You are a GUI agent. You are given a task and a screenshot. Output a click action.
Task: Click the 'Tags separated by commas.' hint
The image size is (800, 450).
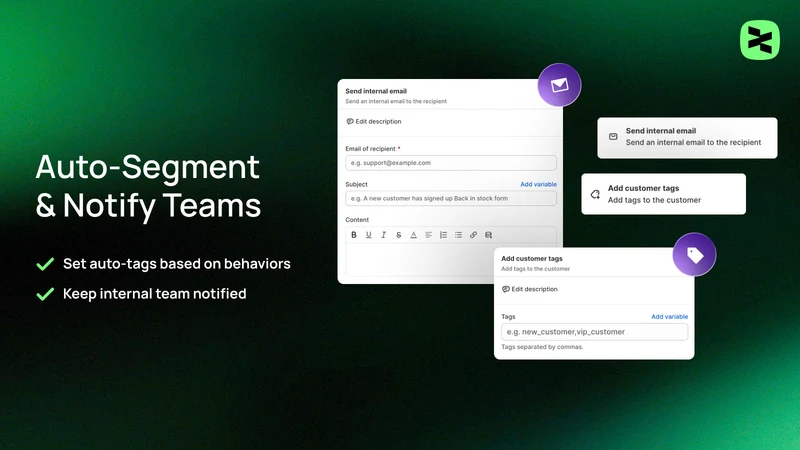point(542,347)
